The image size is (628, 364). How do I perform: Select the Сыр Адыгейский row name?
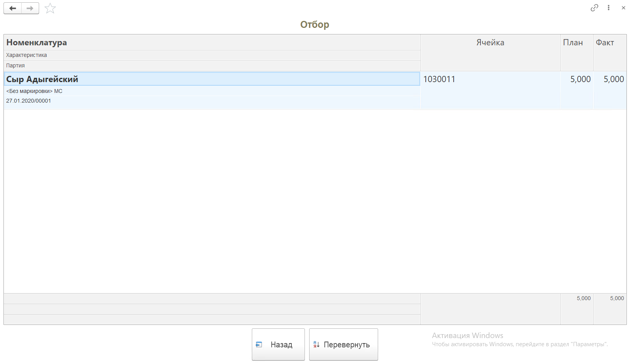tap(42, 79)
